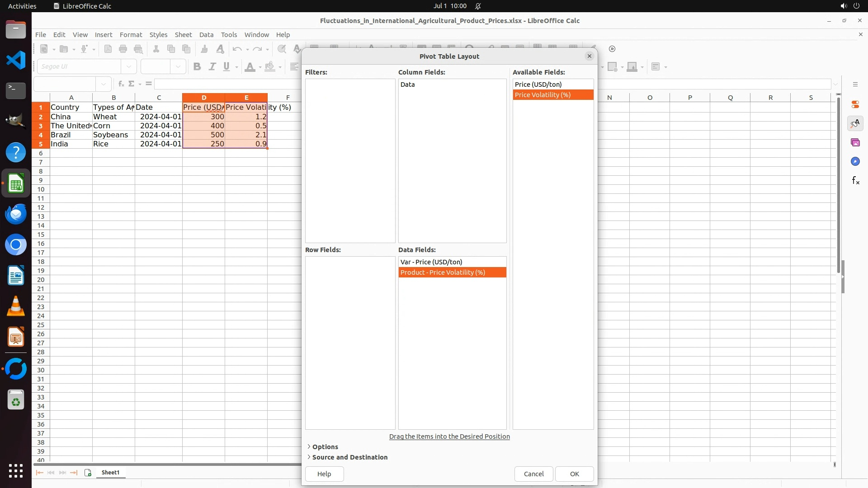The height and width of the screenshot is (488, 868).
Task: Open the Data menu
Action: pyautogui.click(x=206, y=35)
